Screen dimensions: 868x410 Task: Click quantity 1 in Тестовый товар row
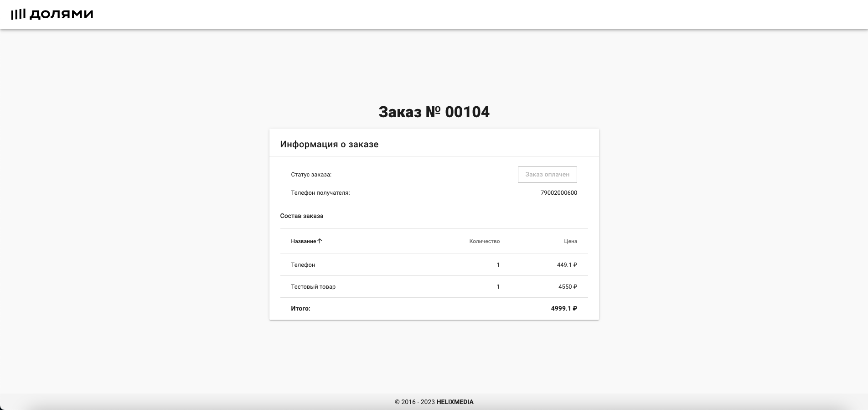pyautogui.click(x=498, y=287)
